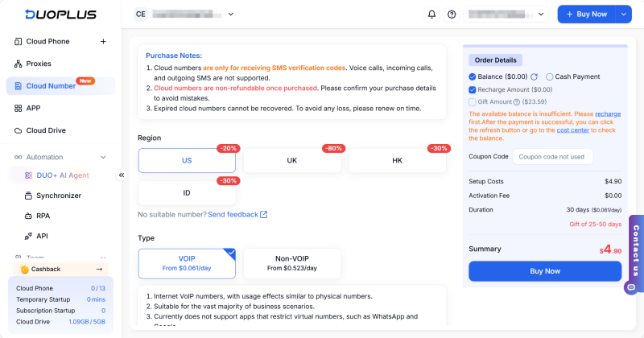
Task: Enable the Gift Amount checkbox
Action: click(473, 102)
